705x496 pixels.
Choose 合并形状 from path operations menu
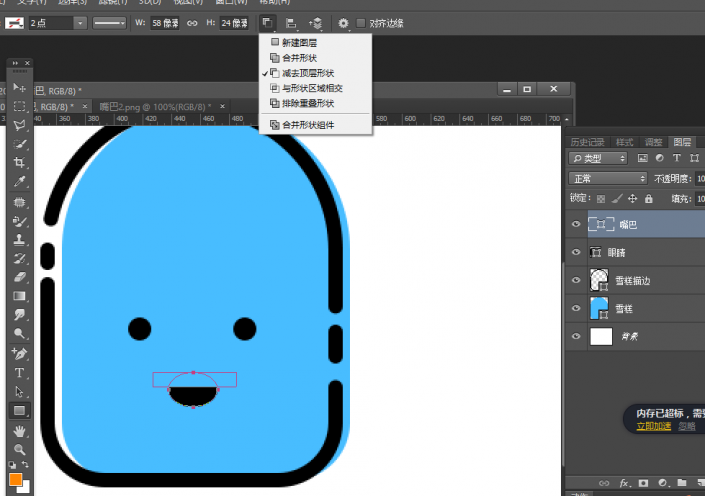315,58
